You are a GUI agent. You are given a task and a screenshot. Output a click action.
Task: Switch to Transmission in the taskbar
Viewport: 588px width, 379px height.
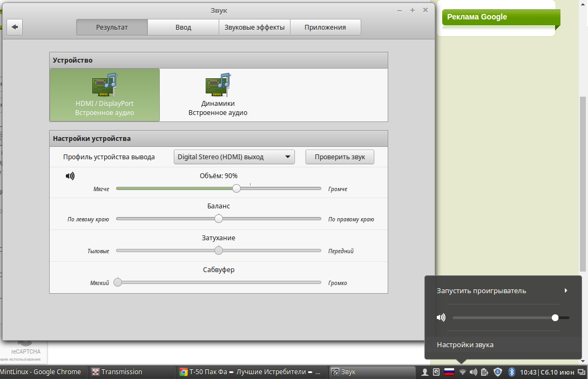(x=121, y=372)
